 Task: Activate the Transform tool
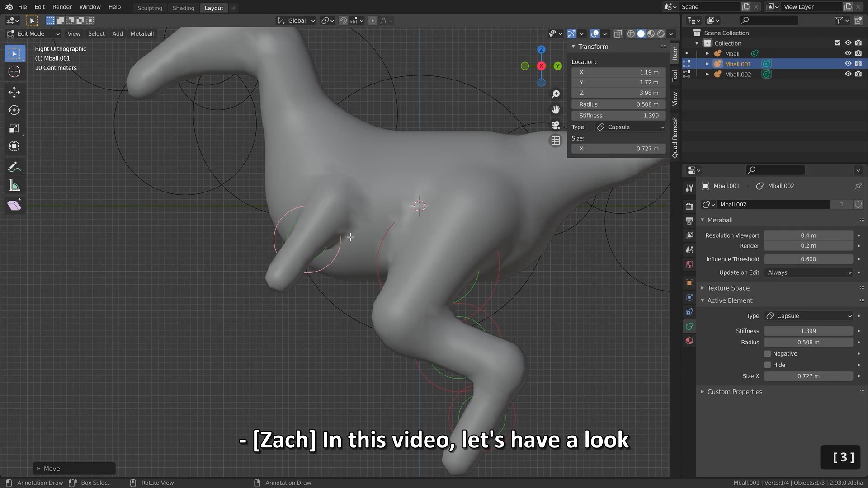14,146
